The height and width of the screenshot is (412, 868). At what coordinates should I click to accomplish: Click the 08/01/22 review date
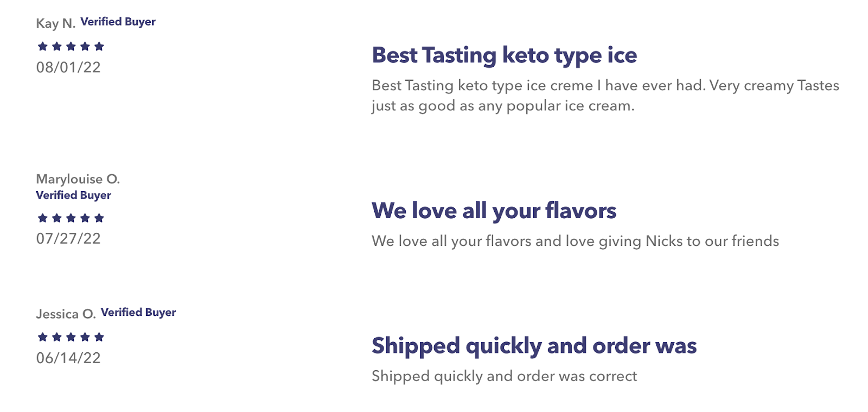68,67
